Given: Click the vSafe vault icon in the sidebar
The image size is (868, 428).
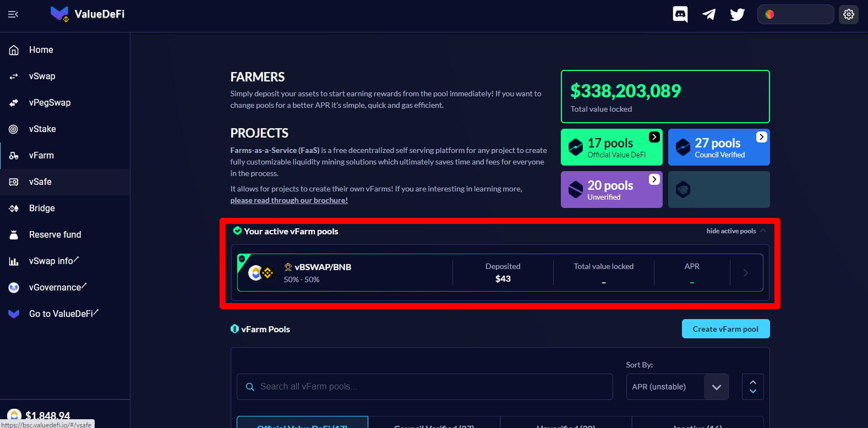Looking at the screenshot, I should tap(14, 182).
